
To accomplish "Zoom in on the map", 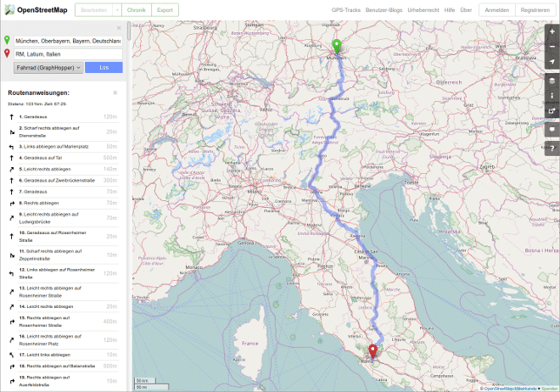I will pyautogui.click(x=552, y=31).
